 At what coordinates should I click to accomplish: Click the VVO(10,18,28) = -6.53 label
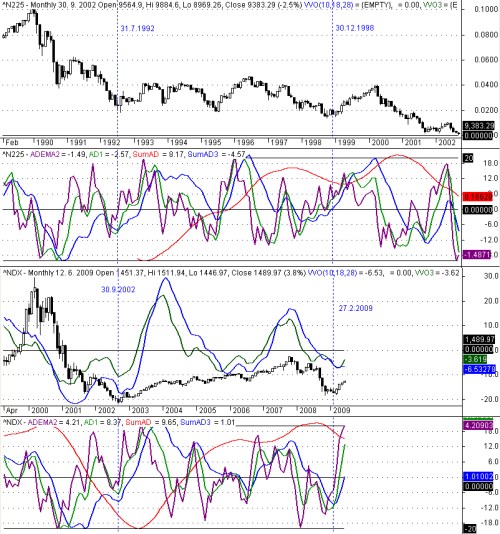point(346,273)
